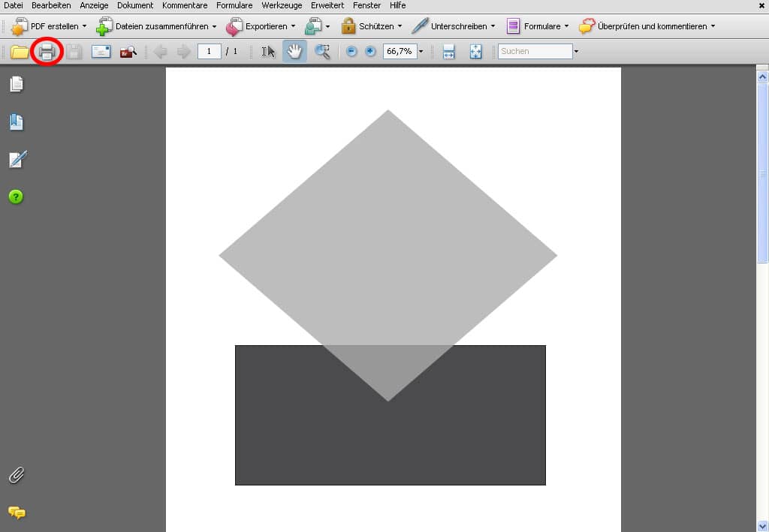Open the Attachments paperclip panel

coord(17,474)
